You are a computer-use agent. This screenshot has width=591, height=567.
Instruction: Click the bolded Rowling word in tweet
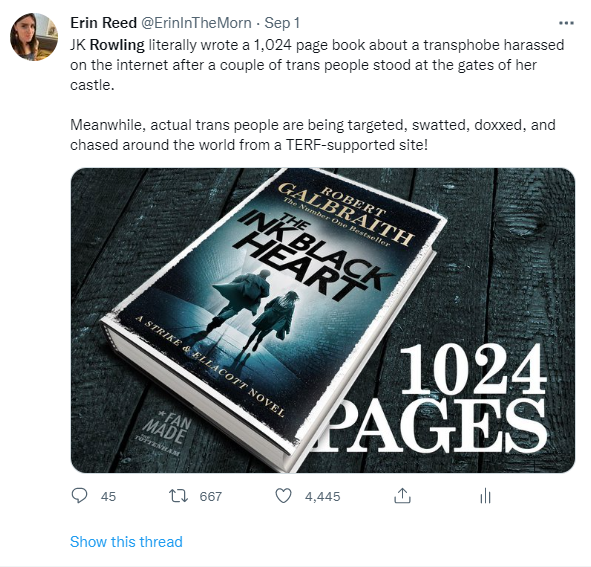117,45
